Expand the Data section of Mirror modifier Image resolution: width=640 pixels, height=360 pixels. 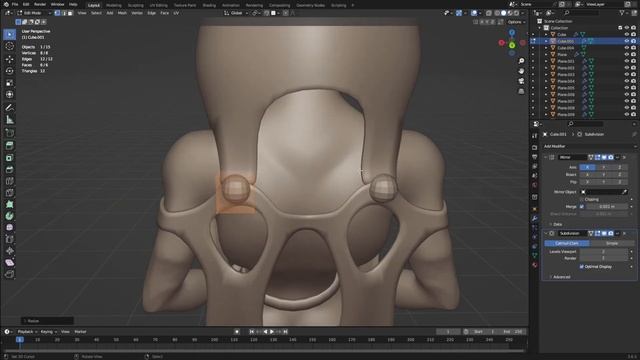[551, 224]
